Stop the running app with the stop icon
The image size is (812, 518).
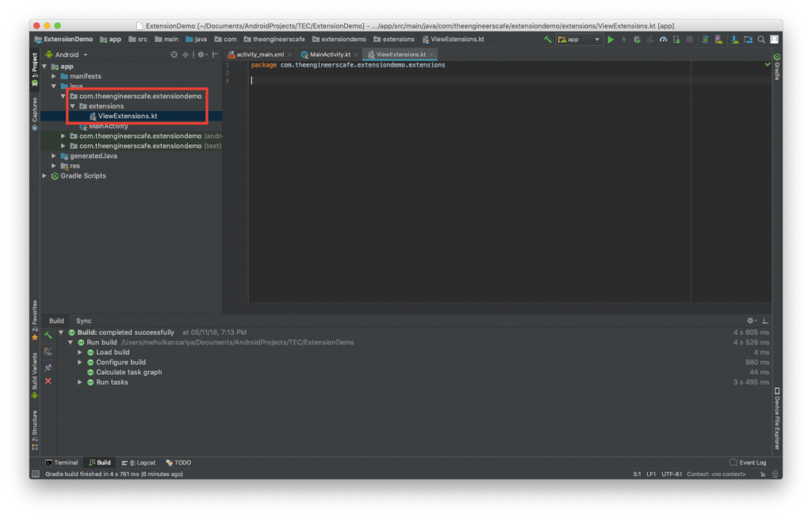pyautogui.click(x=688, y=39)
